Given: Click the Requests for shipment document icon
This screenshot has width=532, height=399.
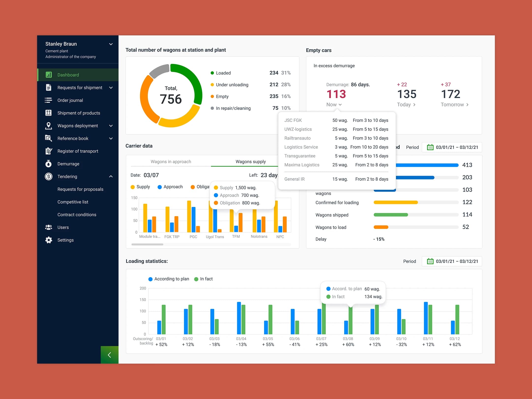Looking at the screenshot, I should 49,87.
